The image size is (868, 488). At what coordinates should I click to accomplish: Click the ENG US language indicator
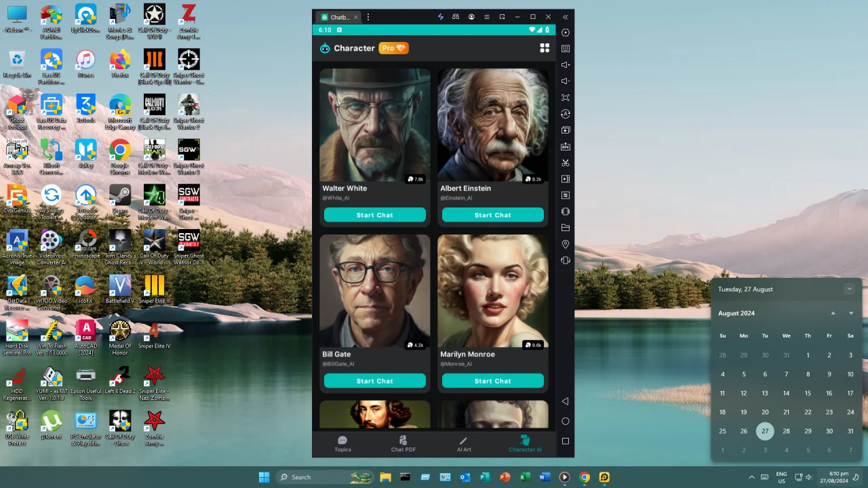(781, 477)
